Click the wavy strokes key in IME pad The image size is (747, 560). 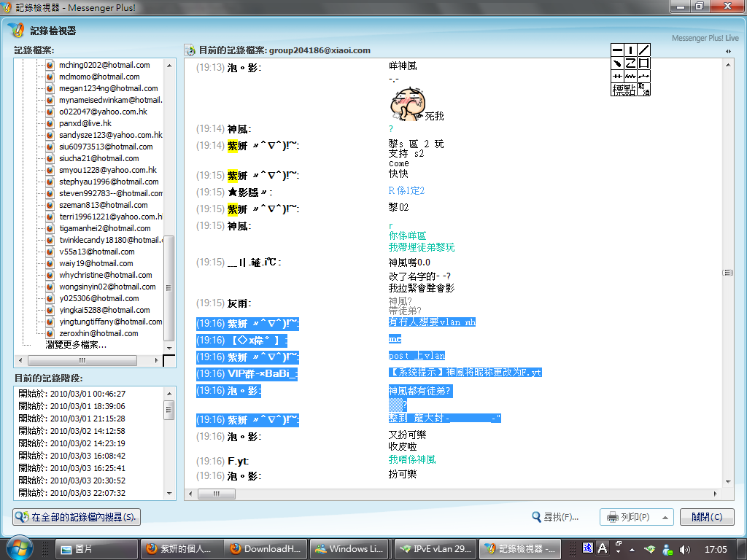630,76
